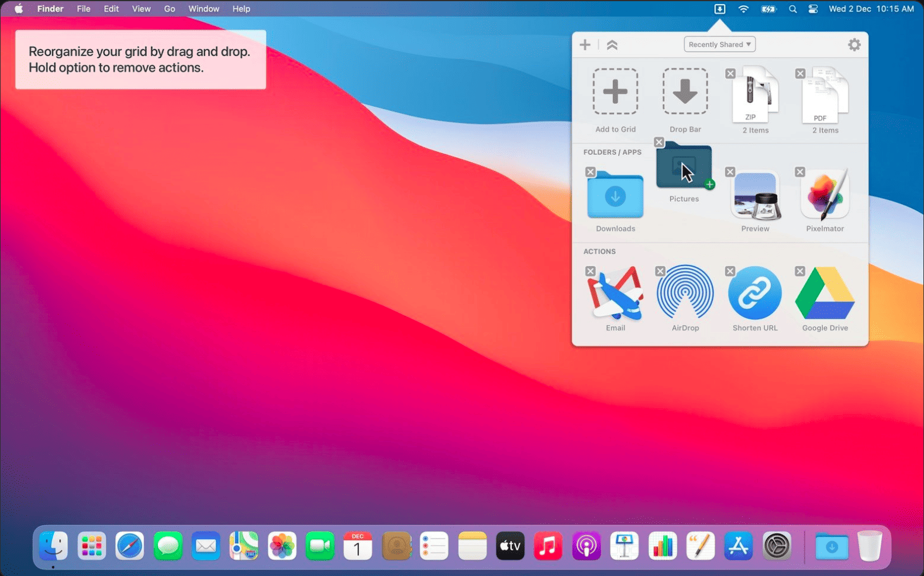Image resolution: width=924 pixels, height=576 pixels.
Task: Remove Pixelmator with its X badge
Action: (x=800, y=172)
